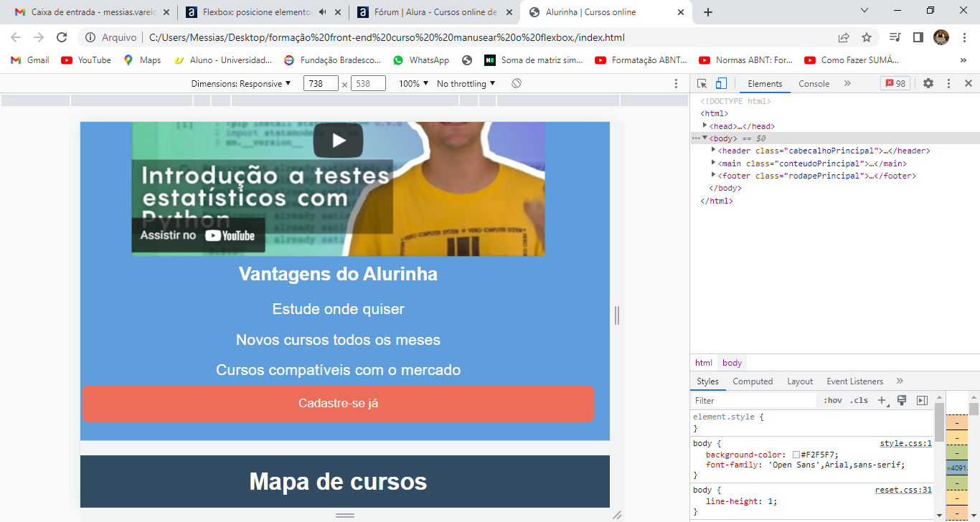Go back in browser history
The width and height of the screenshot is (980, 522).
16,37
